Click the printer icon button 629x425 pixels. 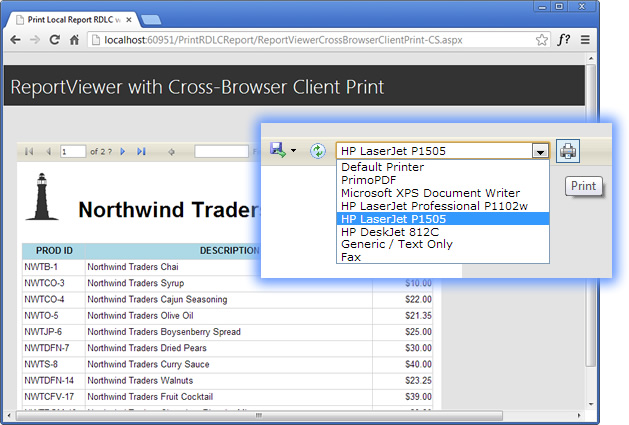[568, 151]
